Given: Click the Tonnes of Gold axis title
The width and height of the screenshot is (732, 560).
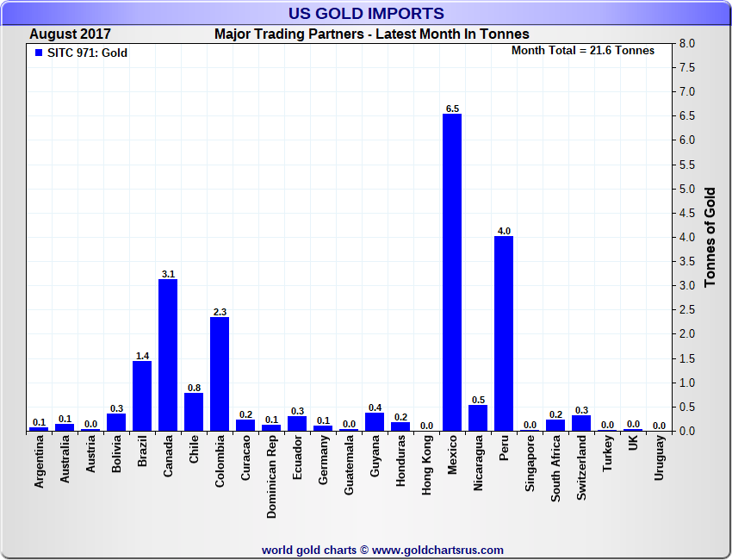Looking at the screenshot, I should pyautogui.click(x=710, y=237).
